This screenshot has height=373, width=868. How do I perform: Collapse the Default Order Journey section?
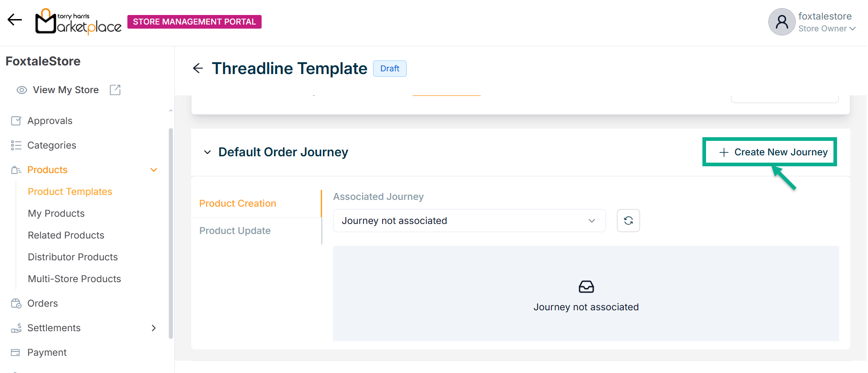(207, 152)
